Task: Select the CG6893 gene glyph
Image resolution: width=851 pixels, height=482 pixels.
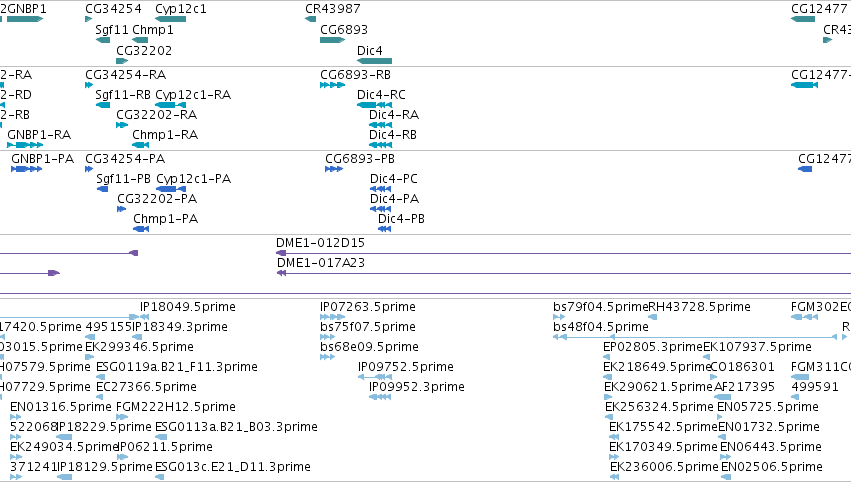Action: click(x=333, y=40)
